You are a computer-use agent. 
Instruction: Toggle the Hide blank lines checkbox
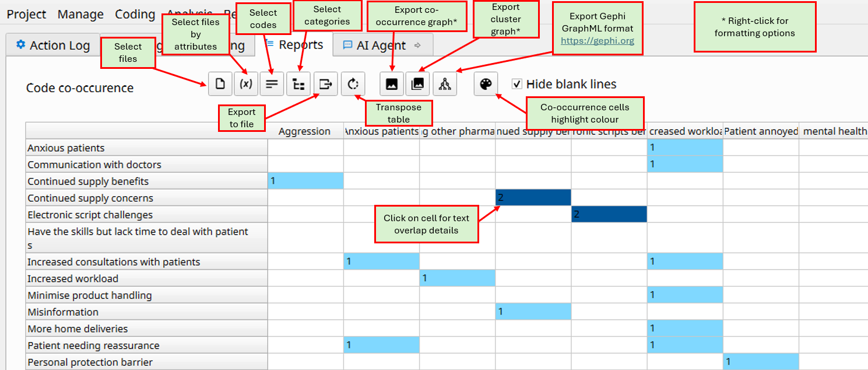516,84
